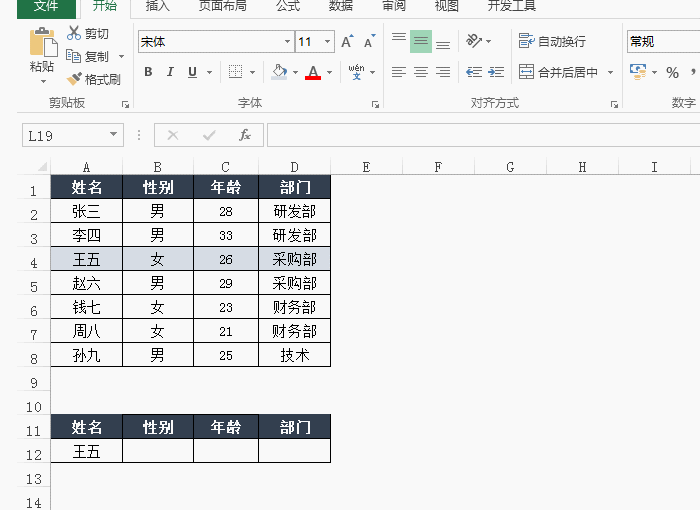The image size is (700, 510).
Task: Click the wén phonetic guide icon
Action: click(356, 72)
